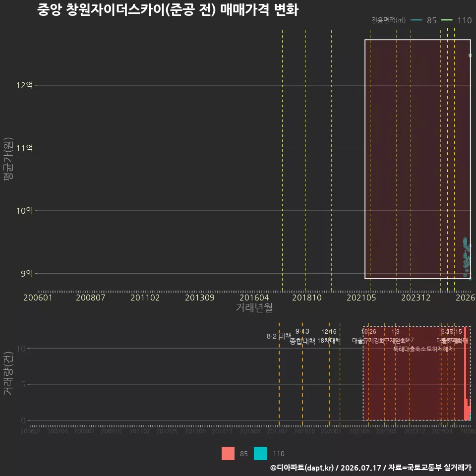
Task: Click the 거래량(건) axis title
Action: (x=8, y=374)
